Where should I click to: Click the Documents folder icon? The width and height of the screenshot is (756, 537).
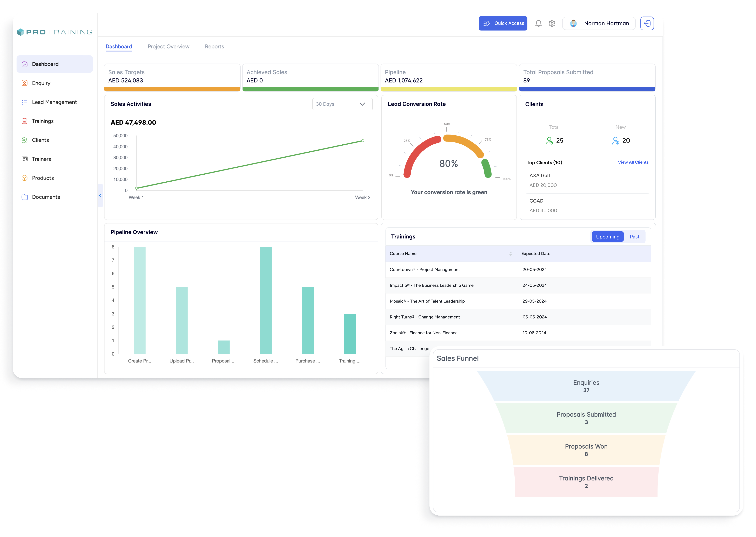click(x=24, y=197)
